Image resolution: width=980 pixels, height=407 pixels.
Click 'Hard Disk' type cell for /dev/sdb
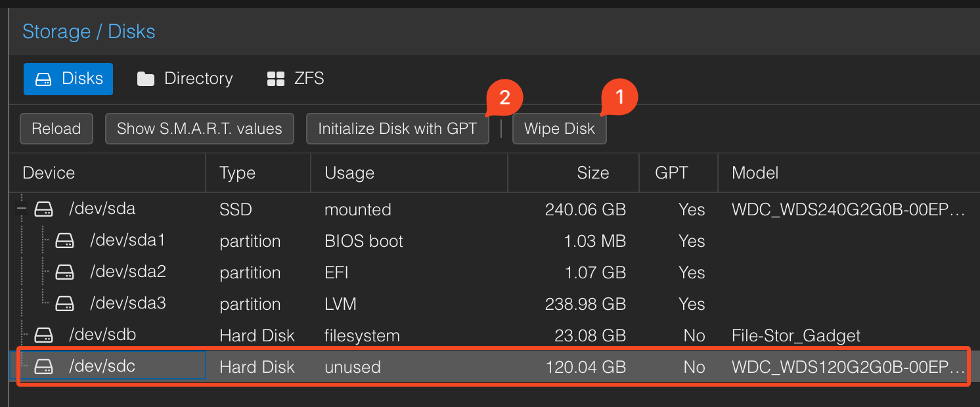pyautogui.click(x=257, y=336)
